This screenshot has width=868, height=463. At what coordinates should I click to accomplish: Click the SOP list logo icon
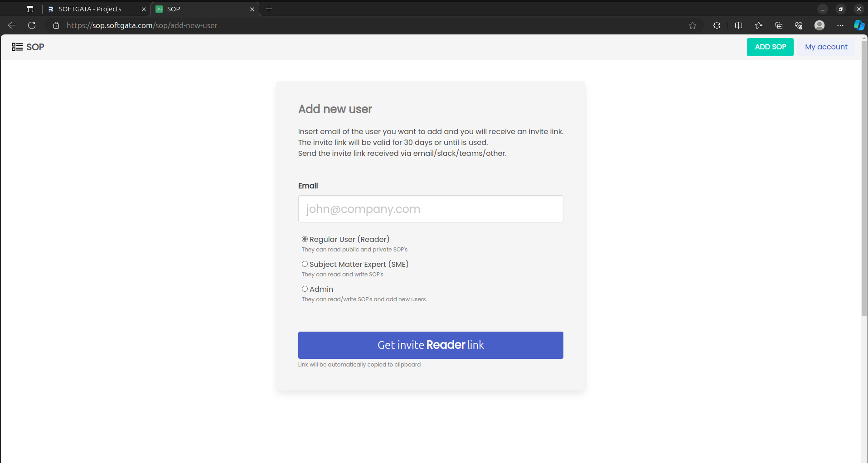point(17,47)
